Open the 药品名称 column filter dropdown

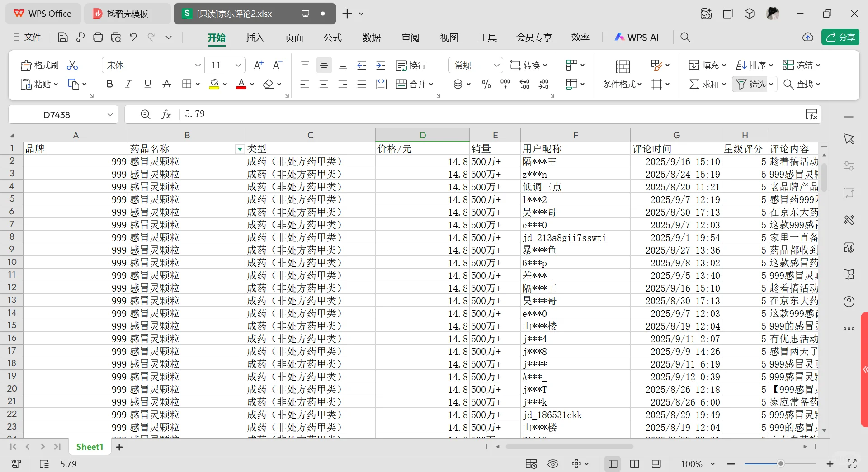point(240,149)
